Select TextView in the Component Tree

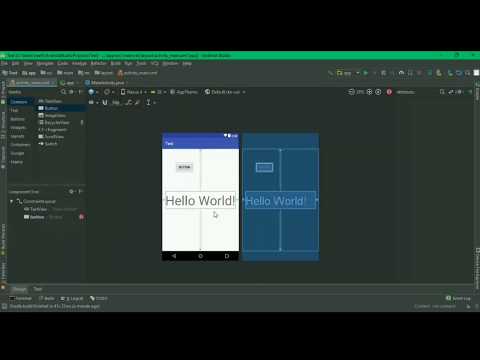39,209
